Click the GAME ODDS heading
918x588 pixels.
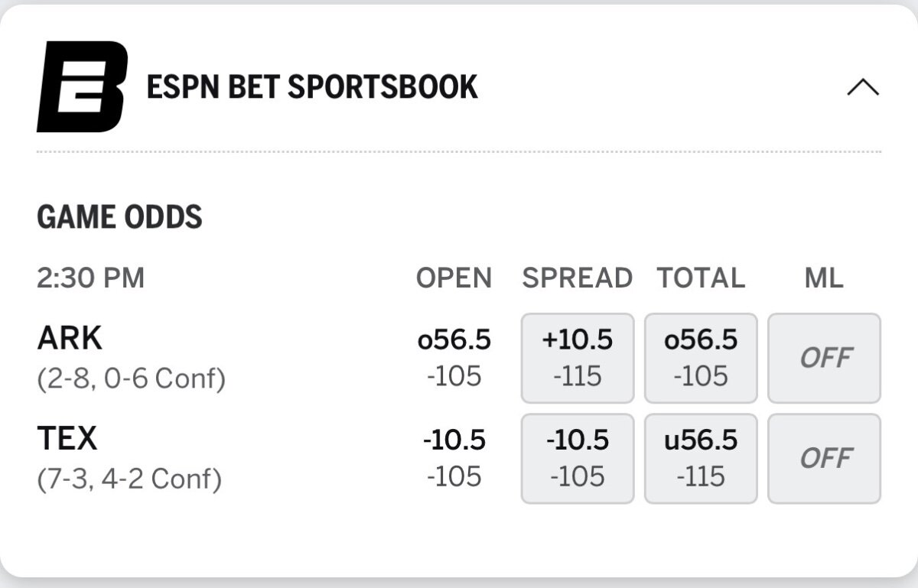tap(119, 218)
